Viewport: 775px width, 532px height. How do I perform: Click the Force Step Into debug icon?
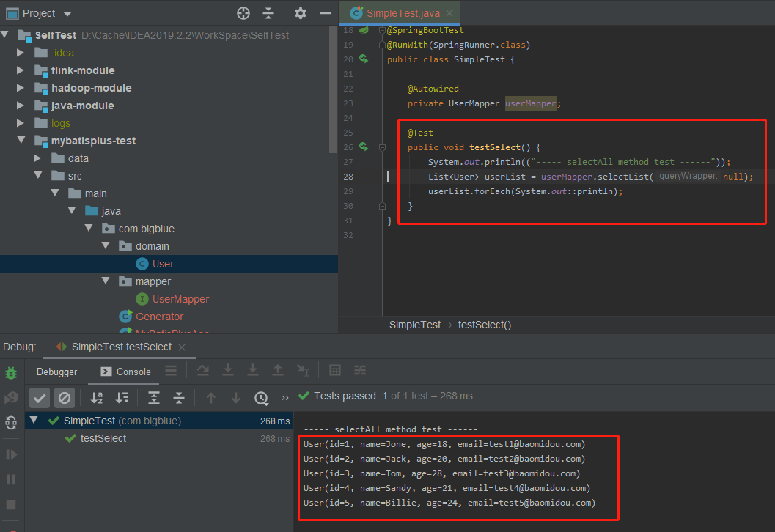(x=252, y=371)
